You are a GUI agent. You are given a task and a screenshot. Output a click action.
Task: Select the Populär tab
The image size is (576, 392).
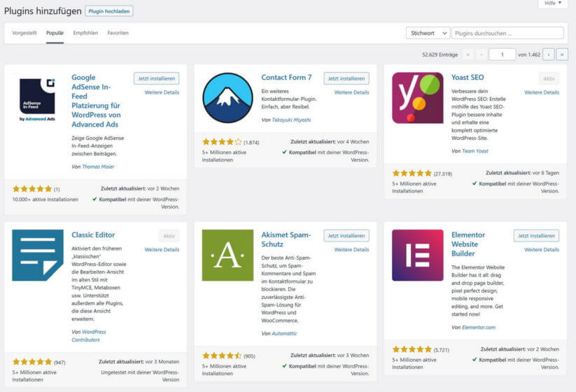pyautogui.click(x=55, y=33)
